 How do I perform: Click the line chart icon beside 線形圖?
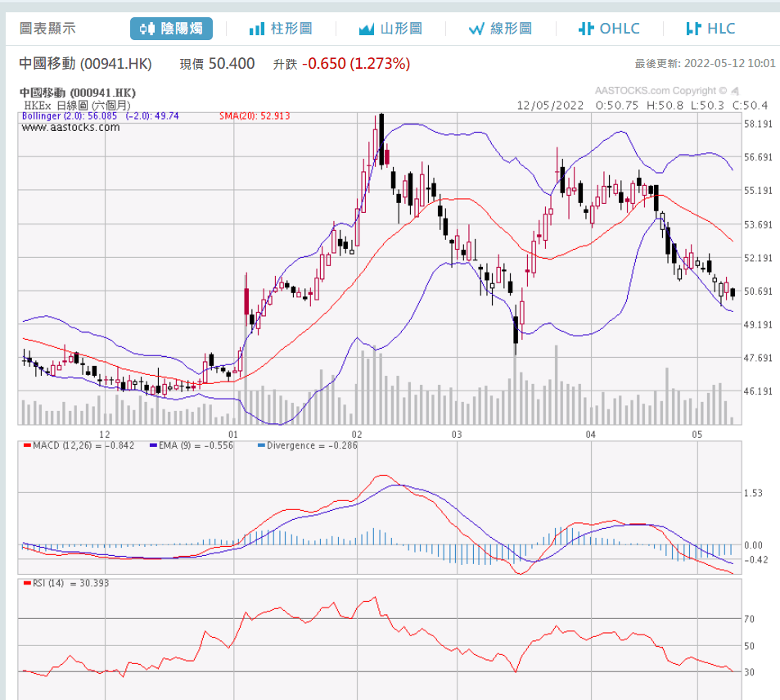tap(476, 29)
